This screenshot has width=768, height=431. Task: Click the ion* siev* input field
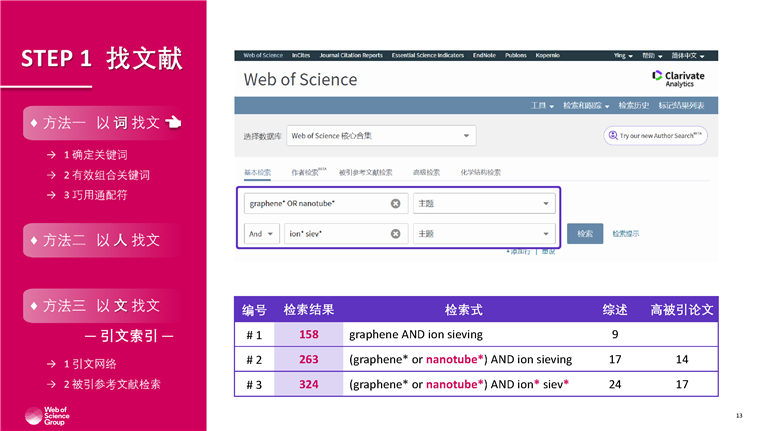[346, 234]
